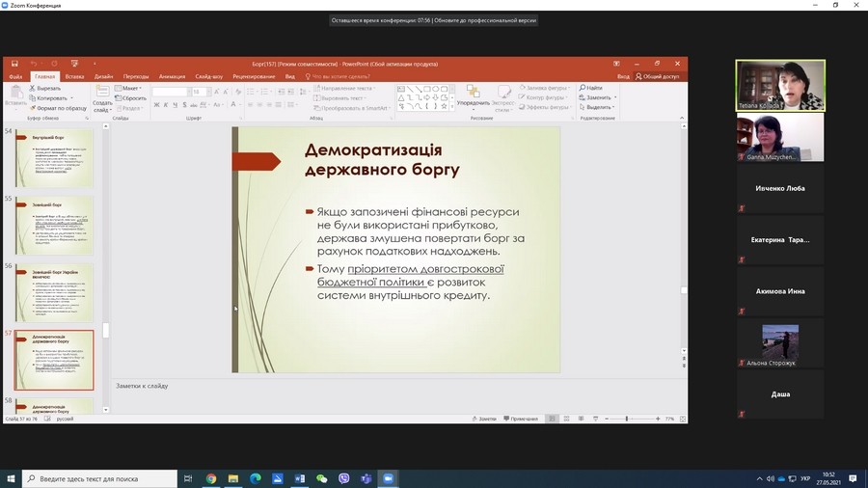Screen dimensions: 868x488
Task: Open the Select (Выделить) dropdown
Action: (597, 107)
